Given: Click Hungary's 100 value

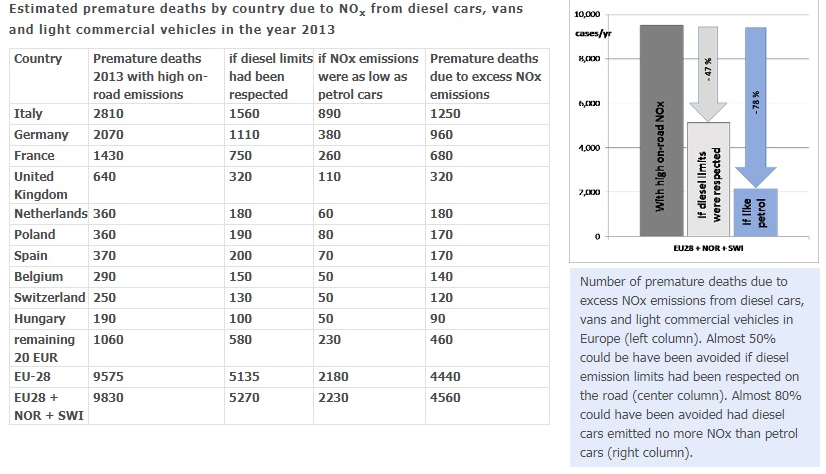Looking at the screenshot, I should [240, 319].
